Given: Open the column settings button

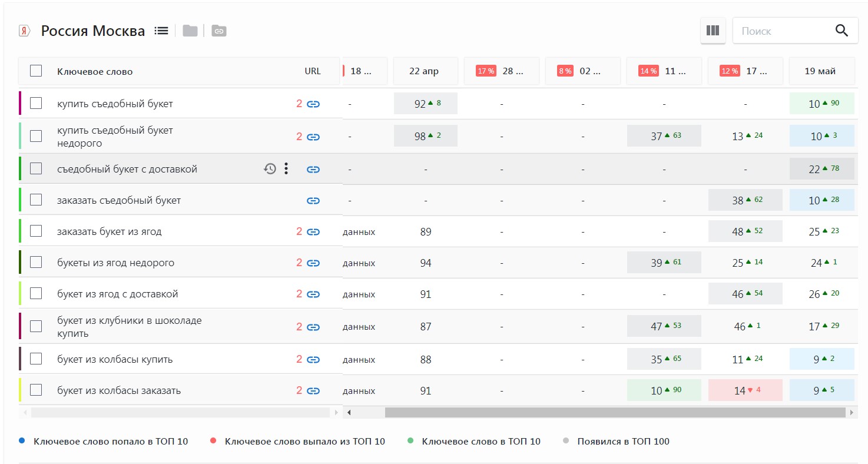Looking at the screenshot, I should tap(713, 31).
